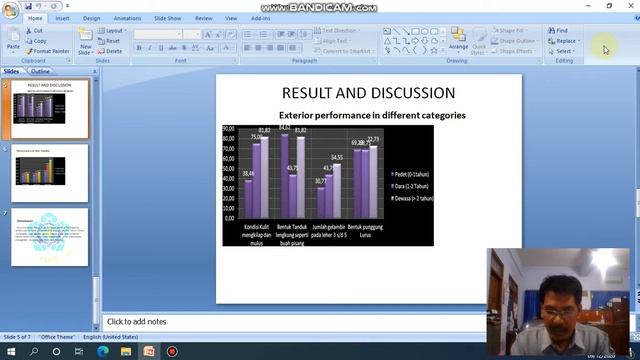The height and width of the screenshot is (360, 640).
Task: Pick the Down Arrow block shape
Action: [x=424, y=41]
